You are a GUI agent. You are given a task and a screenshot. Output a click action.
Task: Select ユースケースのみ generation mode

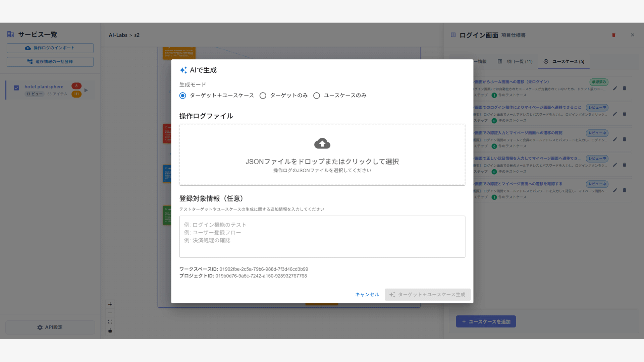tap(317, 96)
